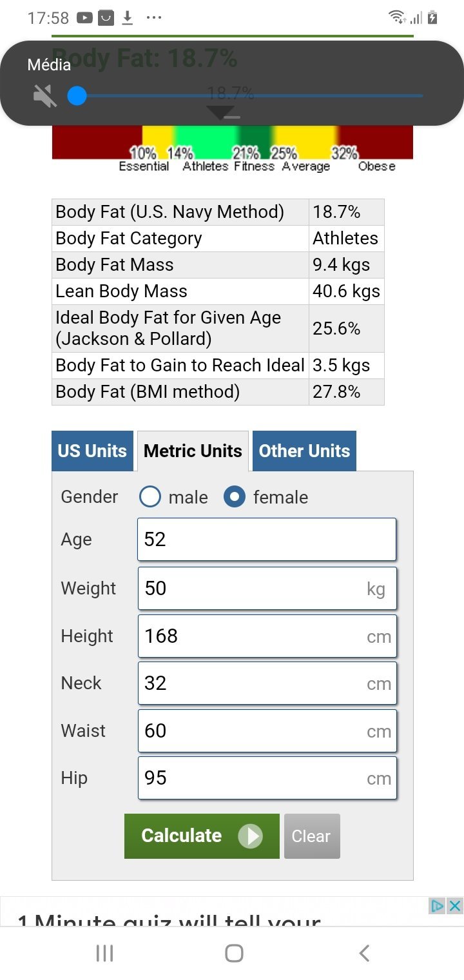Tap the play arrow icon in Calculate button

pyautogui.click(x=250, y=836)
